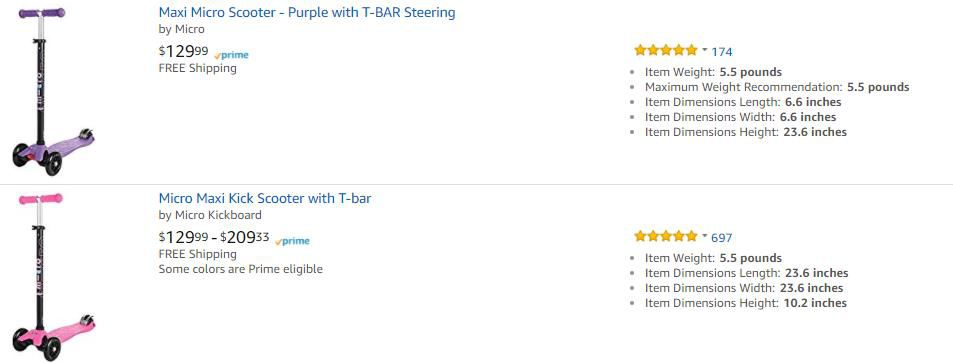The image size is (953, 363).
Task: Click the star rating icons for purple scooter
Action: pyautogui.click(x=666, y=50)
